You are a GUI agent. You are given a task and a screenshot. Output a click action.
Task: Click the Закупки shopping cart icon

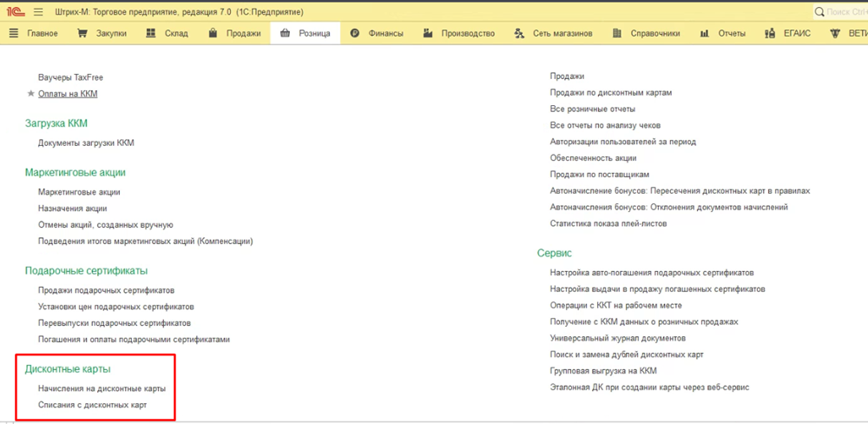82,33
